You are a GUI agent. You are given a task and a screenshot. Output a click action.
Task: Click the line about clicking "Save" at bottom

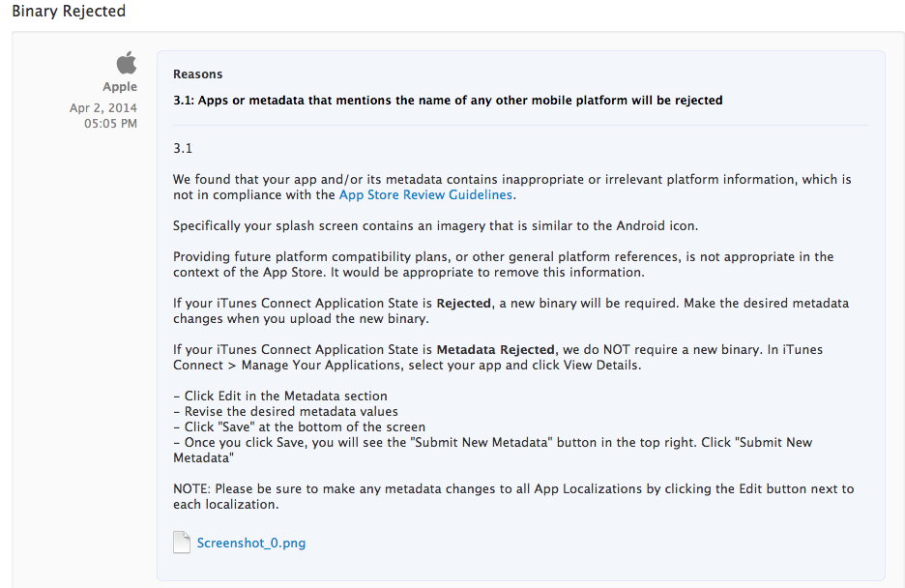[x=300, y=427]
